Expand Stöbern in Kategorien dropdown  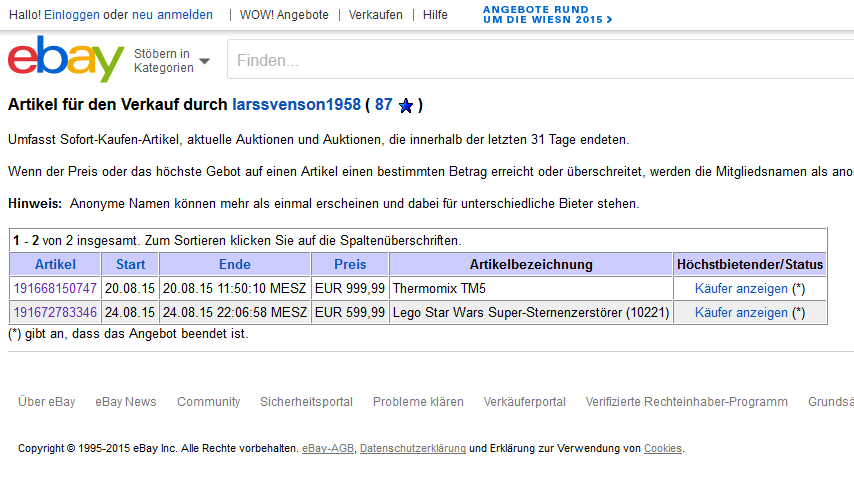172,61
